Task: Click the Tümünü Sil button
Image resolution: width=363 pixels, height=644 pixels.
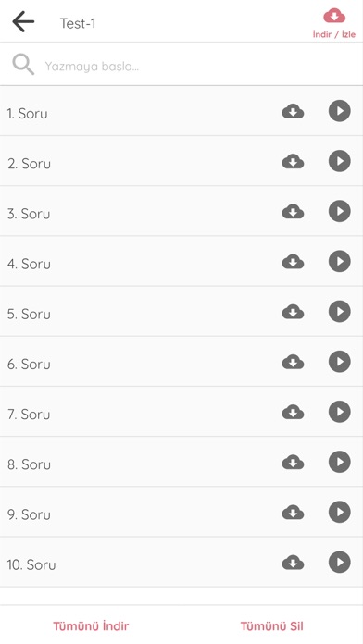Action: point(271,626)
